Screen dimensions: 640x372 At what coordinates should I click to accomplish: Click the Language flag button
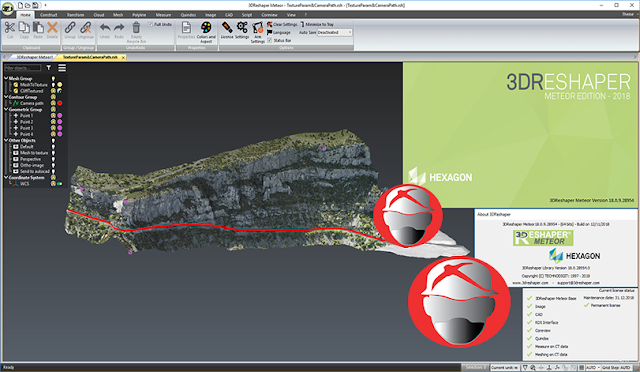pos(279,32)
